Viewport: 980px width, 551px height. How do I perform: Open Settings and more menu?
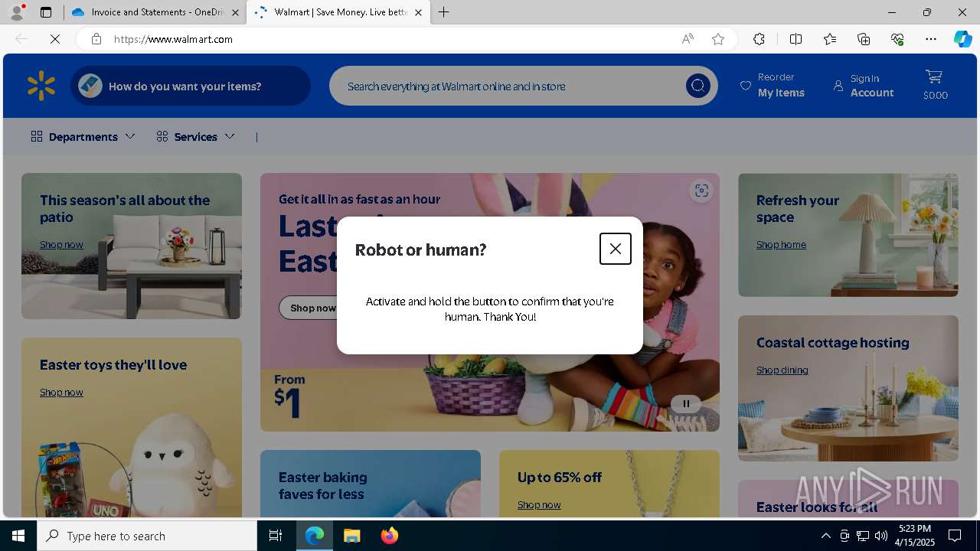pyautogui.click(x=931, y=39)
